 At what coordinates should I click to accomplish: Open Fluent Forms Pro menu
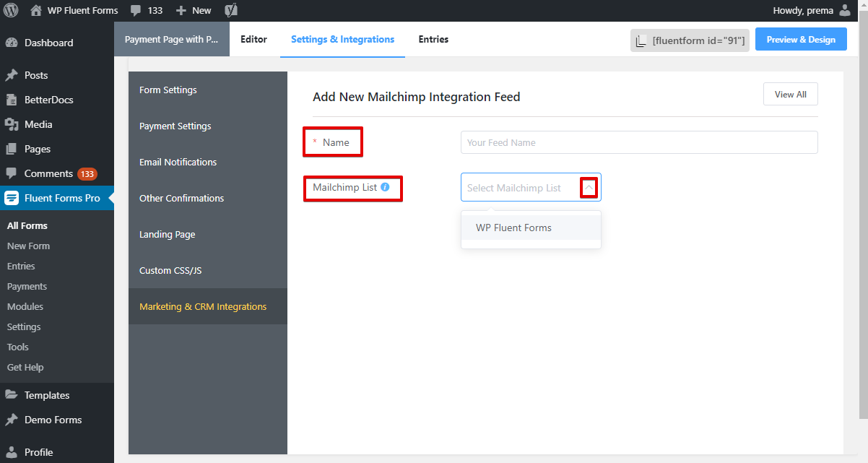click(x=57, y=198)
